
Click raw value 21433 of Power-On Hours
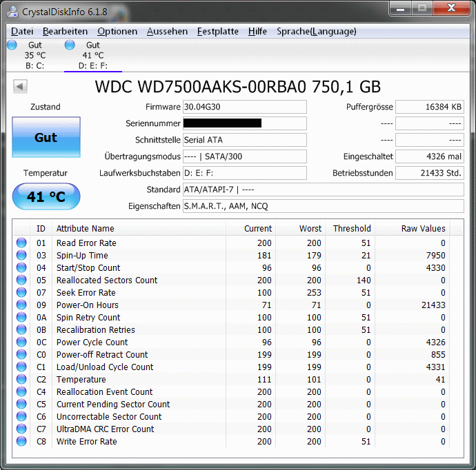[433, 305]
